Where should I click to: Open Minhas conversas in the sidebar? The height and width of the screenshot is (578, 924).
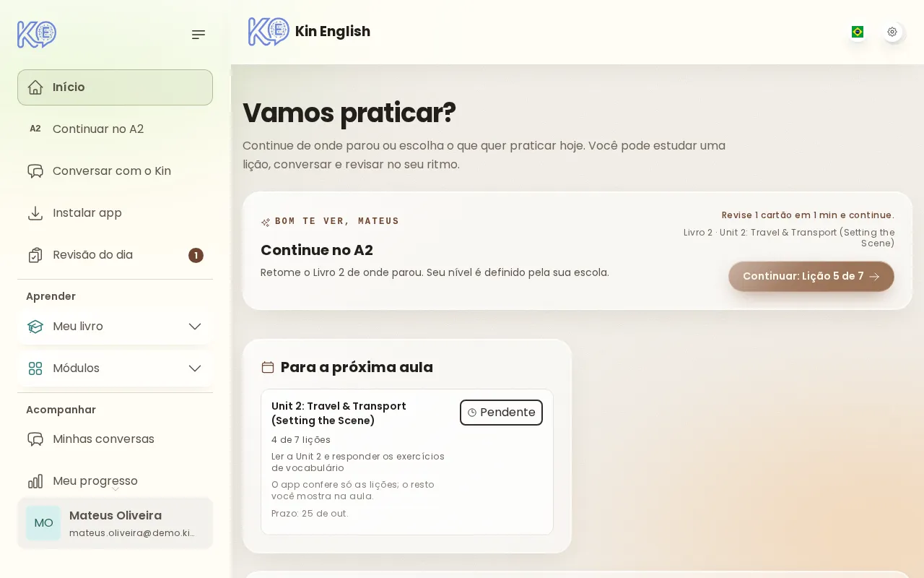(115, 439)
